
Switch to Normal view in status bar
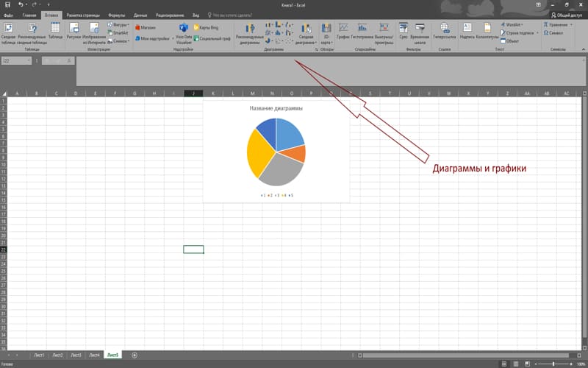(x=504, y=364)
